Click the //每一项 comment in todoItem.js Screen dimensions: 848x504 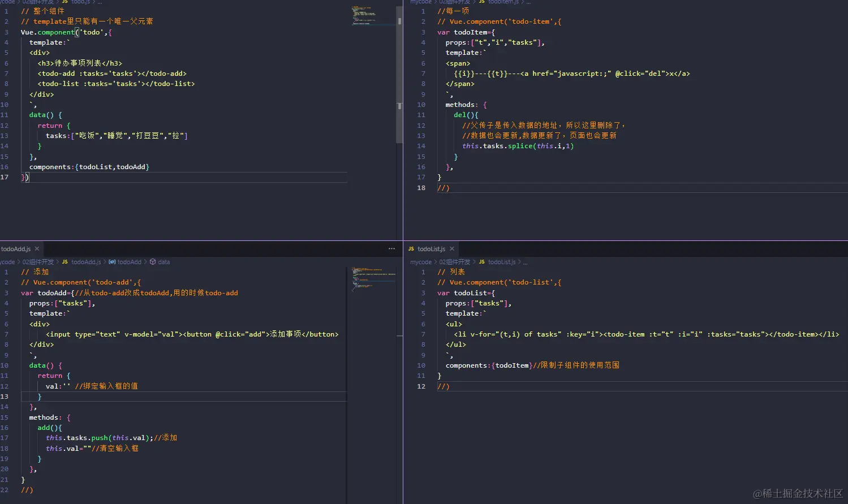click(453, 11)
